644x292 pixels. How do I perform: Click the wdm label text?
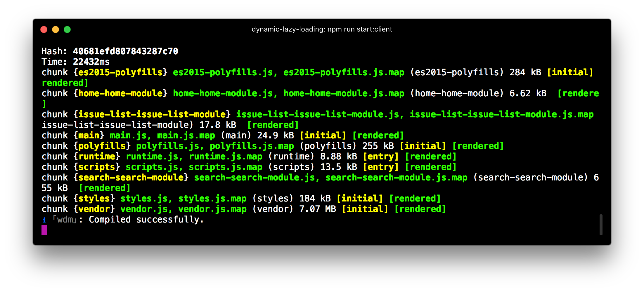coord(65,220)
